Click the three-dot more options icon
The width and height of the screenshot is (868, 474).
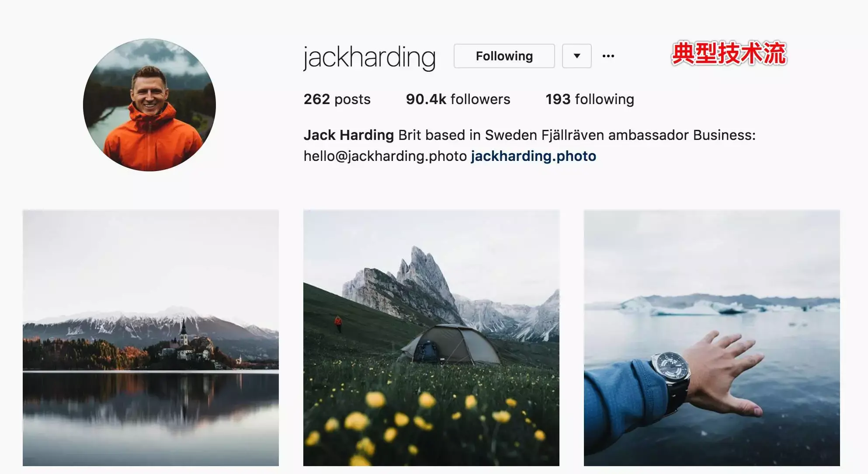(608, 56)
